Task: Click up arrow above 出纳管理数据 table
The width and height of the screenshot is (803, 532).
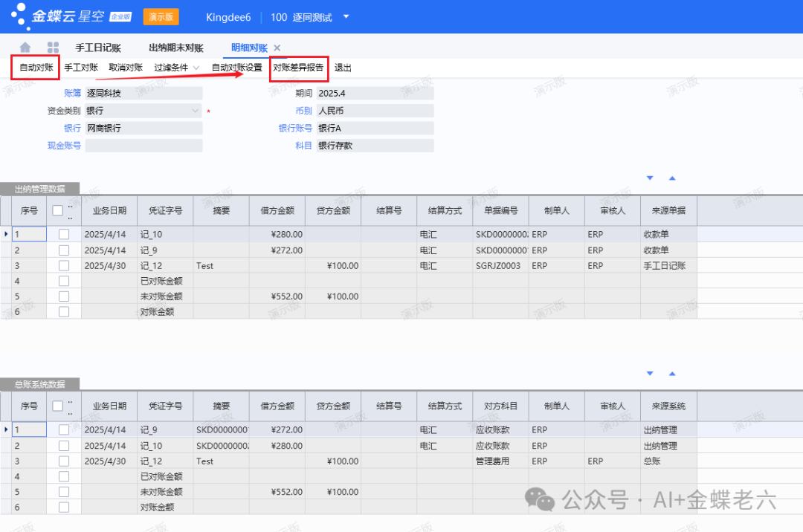Action: point(672,178)
